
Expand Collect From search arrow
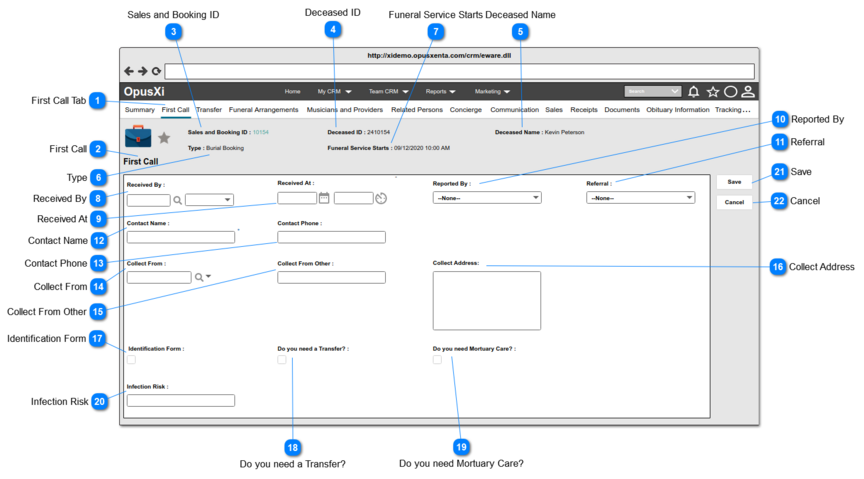coord(208,276)
